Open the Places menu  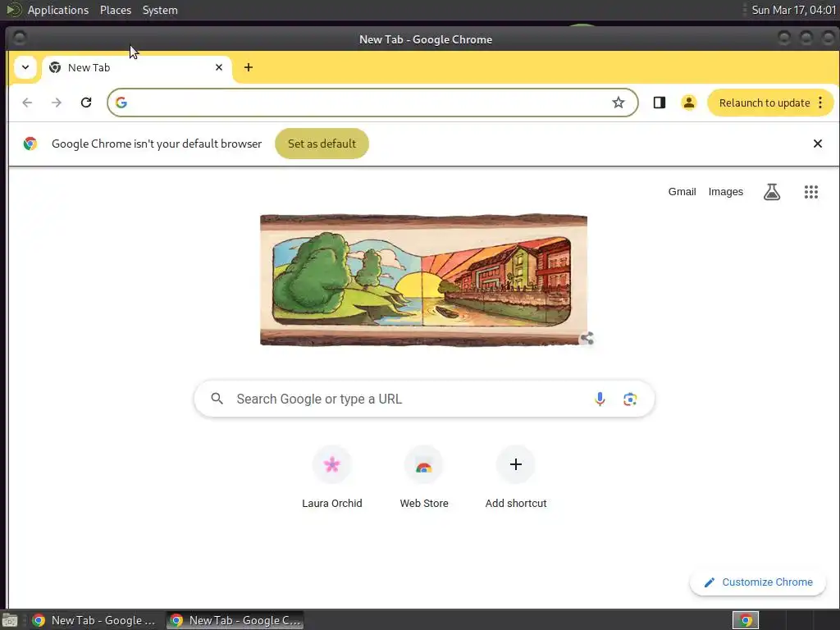[x=116, y=10]
